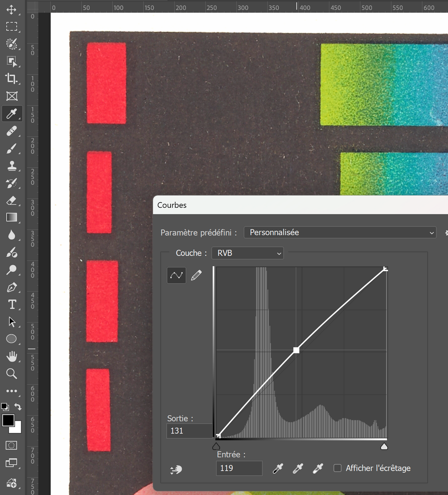Select the Zoom tool

12,374
